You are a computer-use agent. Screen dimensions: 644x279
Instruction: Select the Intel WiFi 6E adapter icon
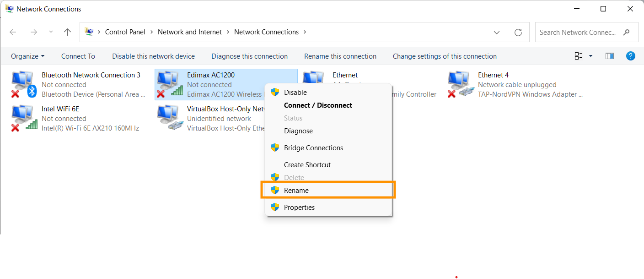click(23, 119)
